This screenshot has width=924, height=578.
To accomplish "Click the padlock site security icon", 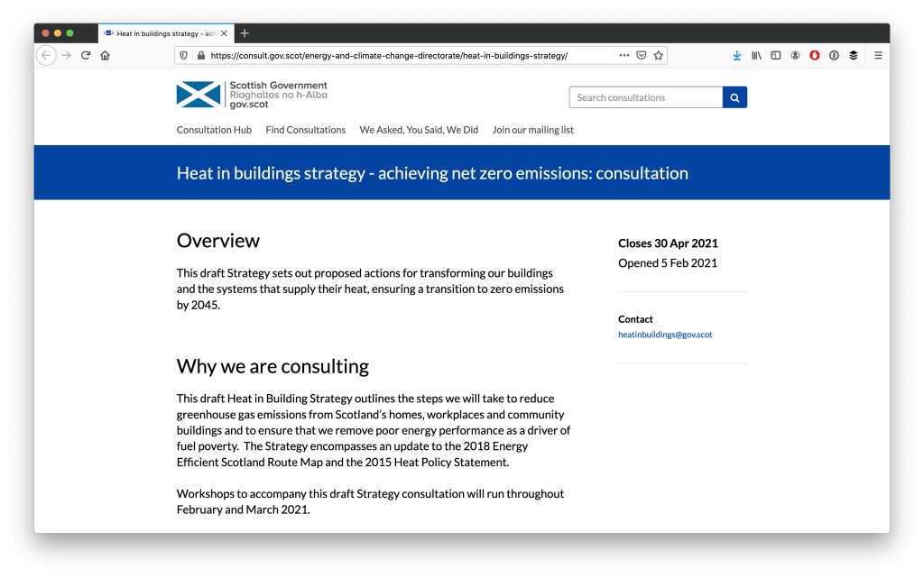I will tap(201, 55).
